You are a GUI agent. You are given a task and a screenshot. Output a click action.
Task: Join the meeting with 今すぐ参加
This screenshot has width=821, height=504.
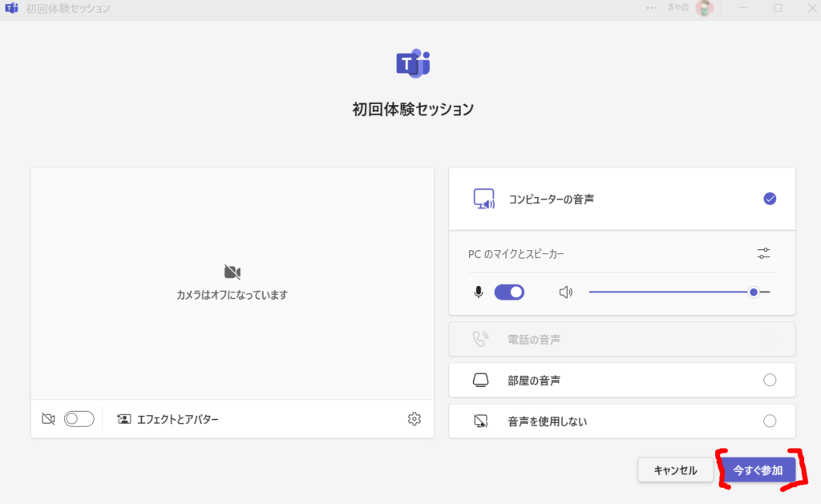758,470
